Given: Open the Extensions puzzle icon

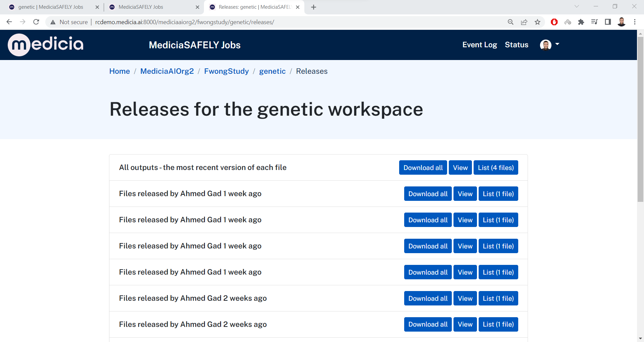Looking at the screenshot, I should pyautogui.click(x=581, y=22).
